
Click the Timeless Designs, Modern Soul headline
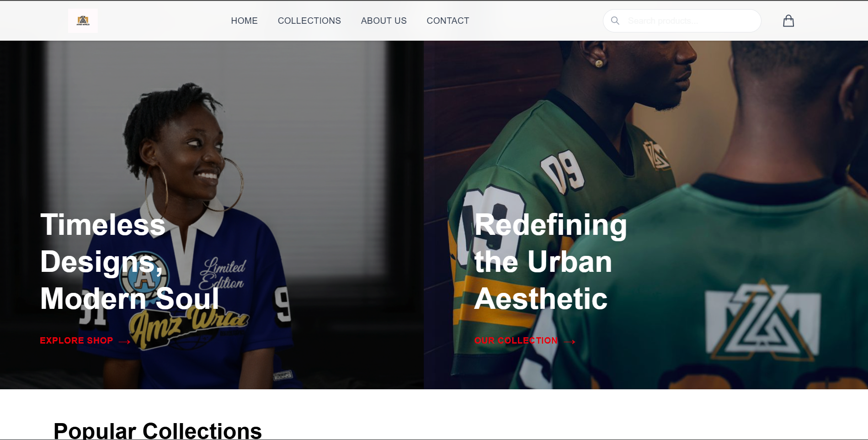(130, 261)
